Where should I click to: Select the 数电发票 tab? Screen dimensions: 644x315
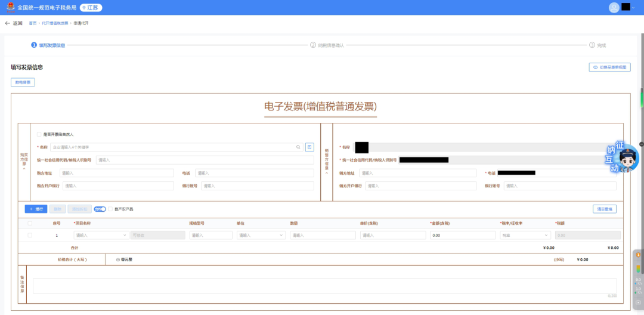click(23, 82)
